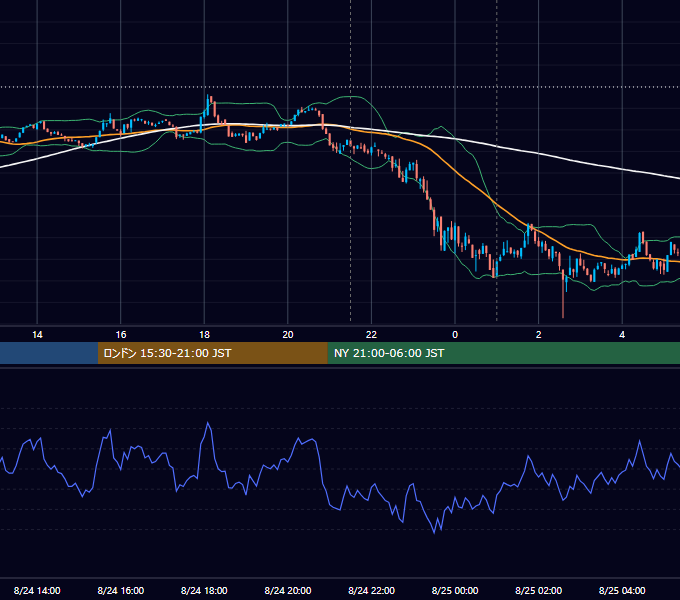680x600 pixels.
Task: Click the 20 hour axis label
Action: [x=288, y=335]
